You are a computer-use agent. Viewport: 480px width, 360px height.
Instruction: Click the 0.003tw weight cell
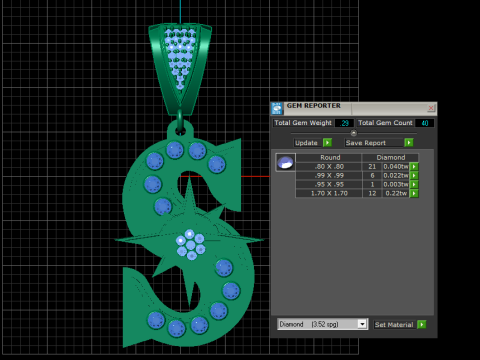pyautogui.click(x=396, y=184)
